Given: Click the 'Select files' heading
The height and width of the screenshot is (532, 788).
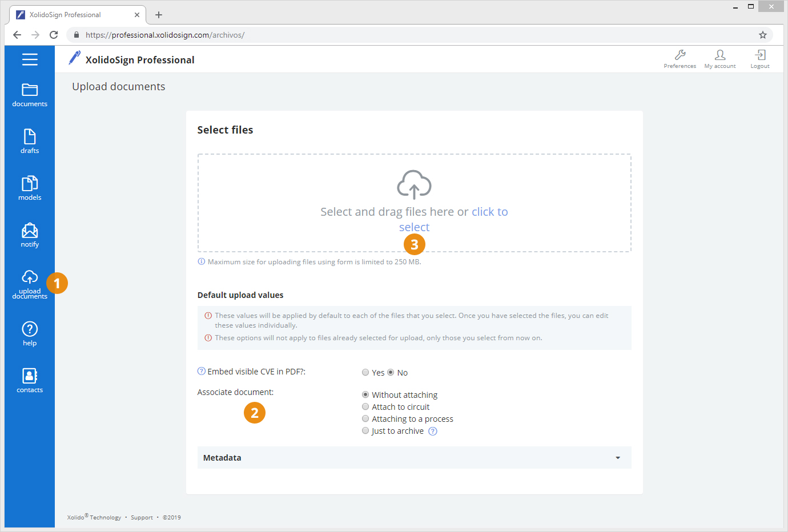Looking at the screenshot, I should [x=225, y=130].
